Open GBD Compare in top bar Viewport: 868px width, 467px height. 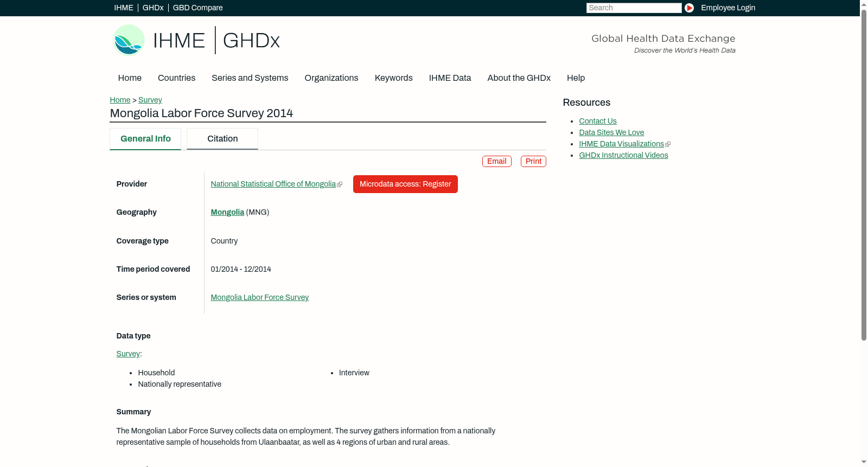click(x=198, y=8)
